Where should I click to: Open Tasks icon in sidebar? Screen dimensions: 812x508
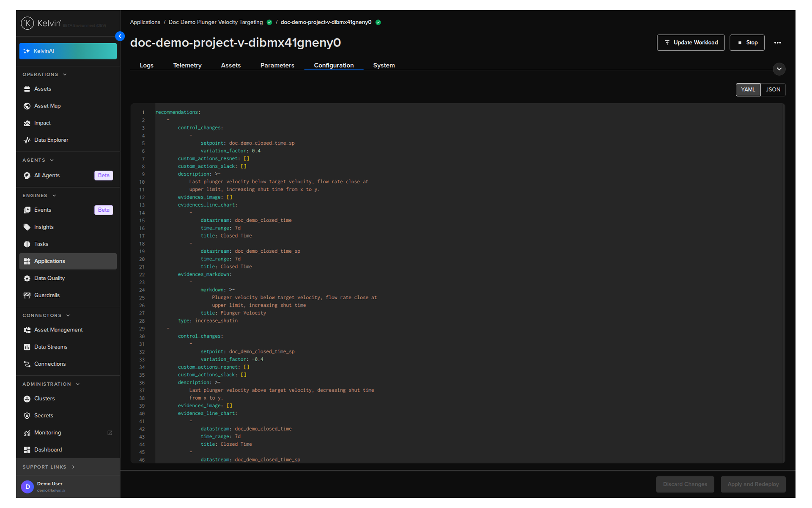tap(27, 244)
